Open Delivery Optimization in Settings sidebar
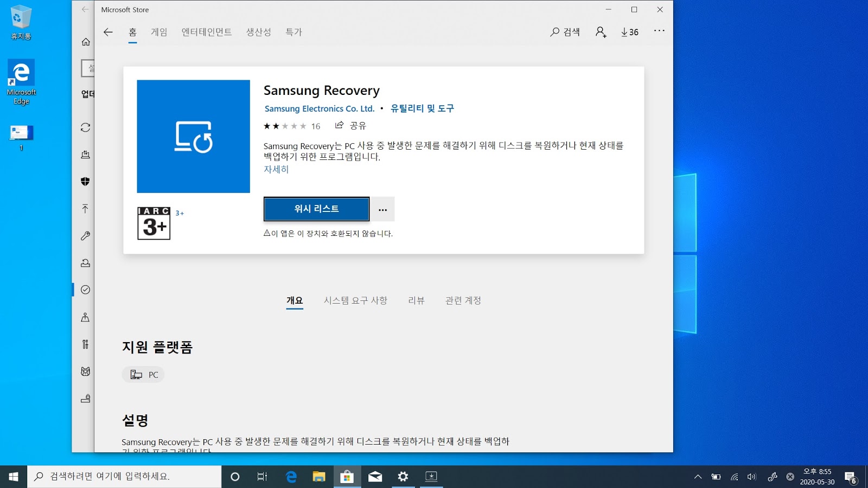This screenshot has height=488, width=868. [x=85, y=155]
